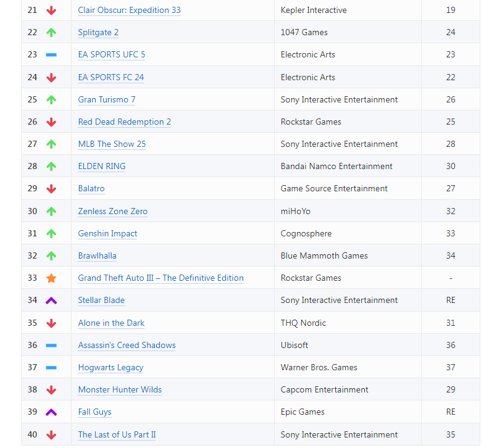Open the ELDEN RING link
The image size is (489, 448).
click(102, 166)
